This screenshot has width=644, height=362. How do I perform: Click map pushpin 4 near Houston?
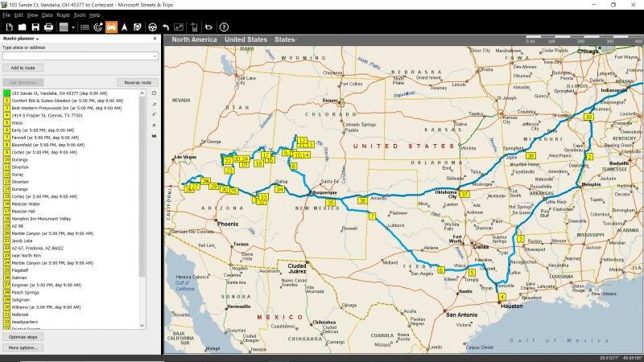[502, 296]
